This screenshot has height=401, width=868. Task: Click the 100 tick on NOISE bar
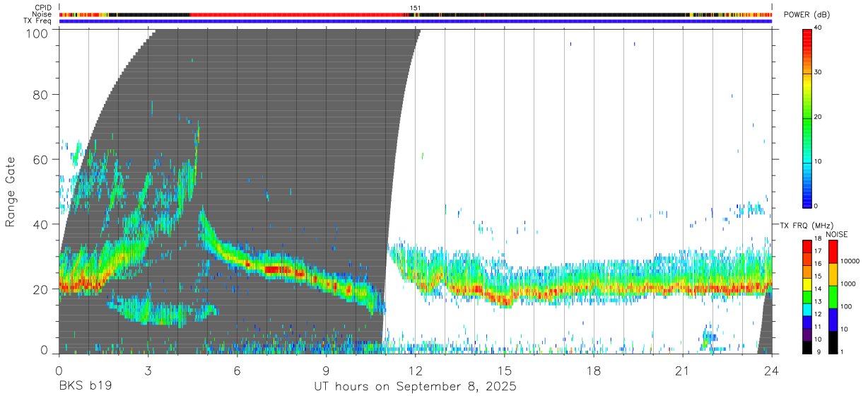tap(847, 307)
